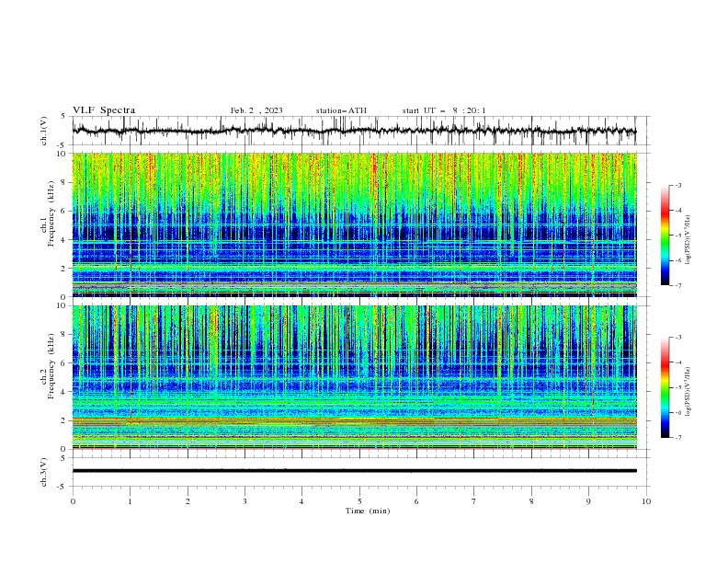Click the 'ch.1(V)' waveform axis label

point(44,131)
